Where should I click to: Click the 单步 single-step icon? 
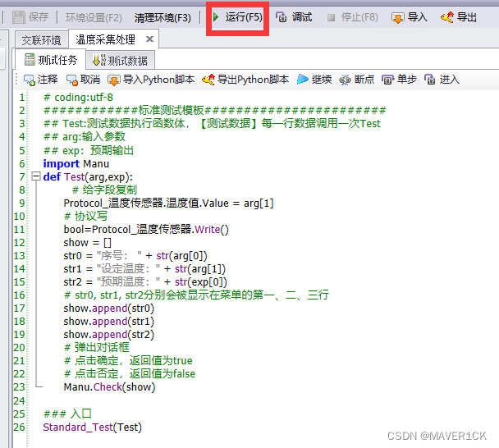pos(387,80)
